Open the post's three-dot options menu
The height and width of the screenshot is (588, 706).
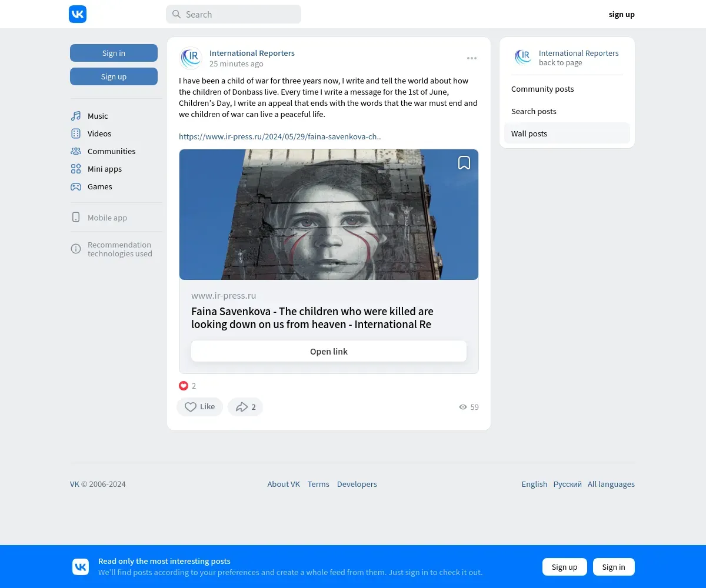pos(472,58)
